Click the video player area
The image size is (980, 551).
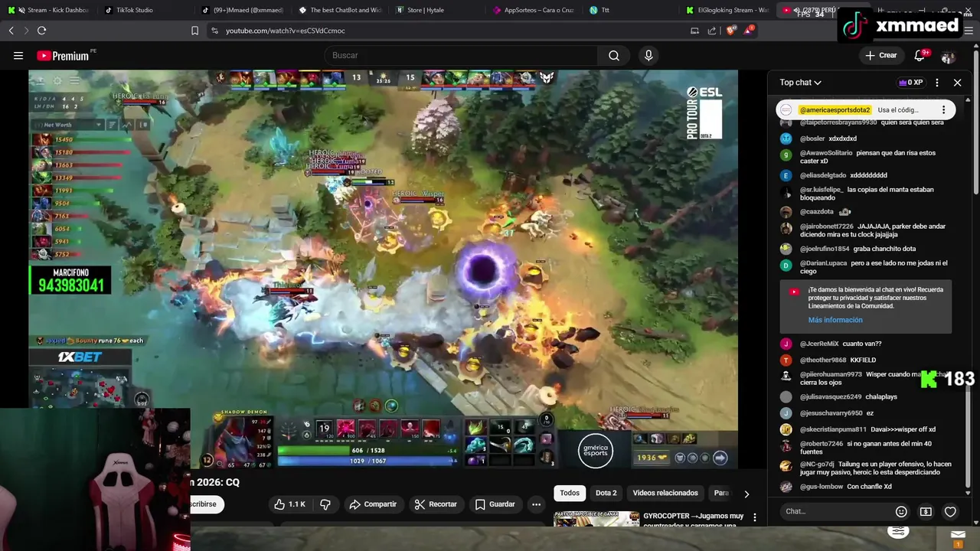click(383, 269)
